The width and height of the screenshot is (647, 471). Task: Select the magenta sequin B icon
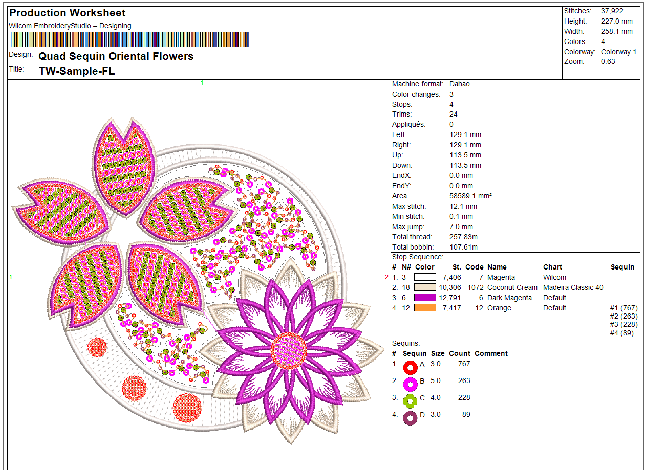[x=410, y=382]
